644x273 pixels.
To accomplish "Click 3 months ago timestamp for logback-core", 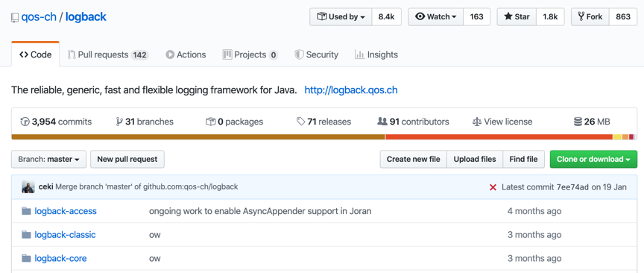I will tap(534, 259).
